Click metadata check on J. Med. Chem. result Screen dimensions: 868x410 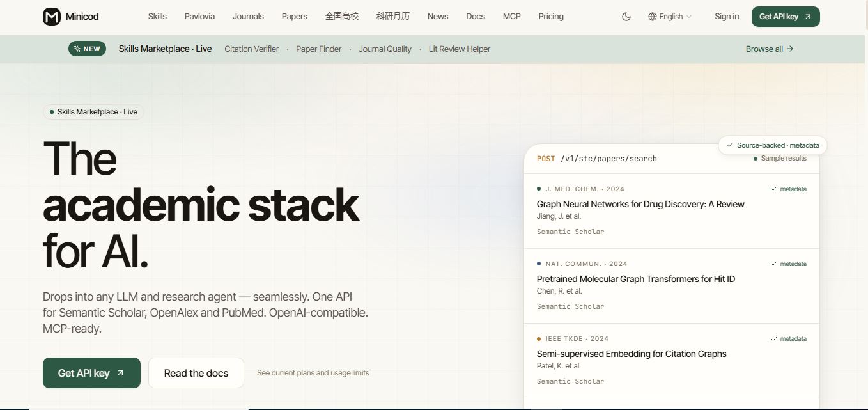pyautogui.click(x=789, y=189)
